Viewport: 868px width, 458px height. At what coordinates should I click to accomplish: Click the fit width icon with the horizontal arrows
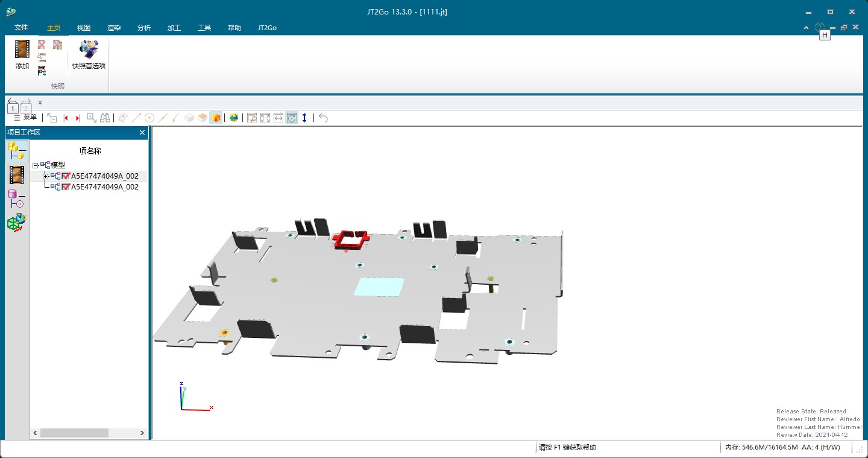click(278, 118)
